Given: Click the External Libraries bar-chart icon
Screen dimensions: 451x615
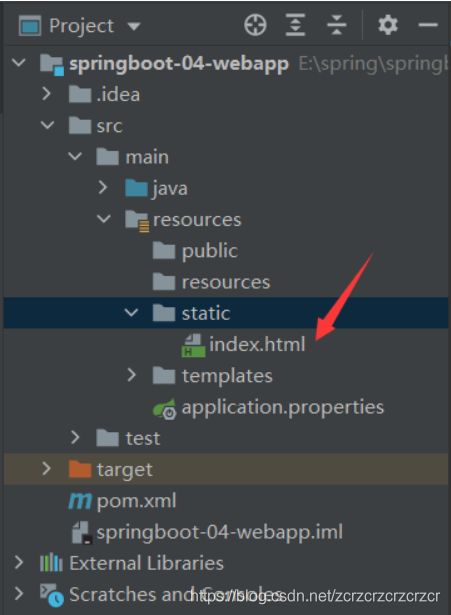Looking at the screenshot, I should [x=51, y=563].
